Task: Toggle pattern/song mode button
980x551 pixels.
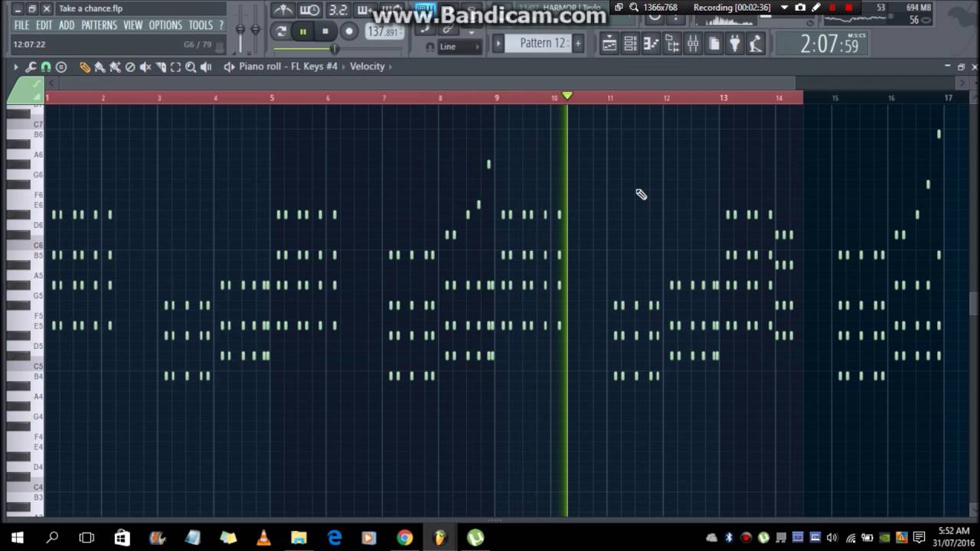Action: (281, 31)
